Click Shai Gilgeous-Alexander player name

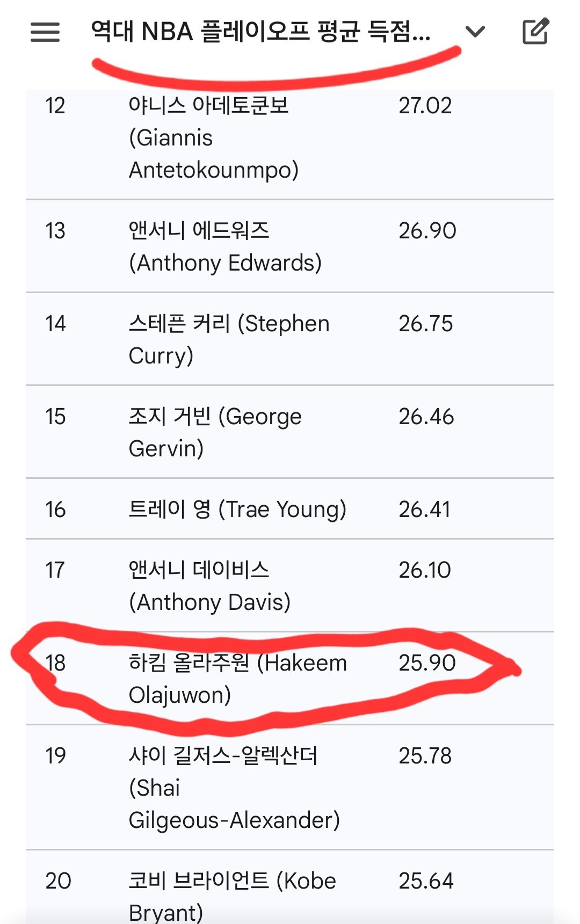tap(234, 788)
